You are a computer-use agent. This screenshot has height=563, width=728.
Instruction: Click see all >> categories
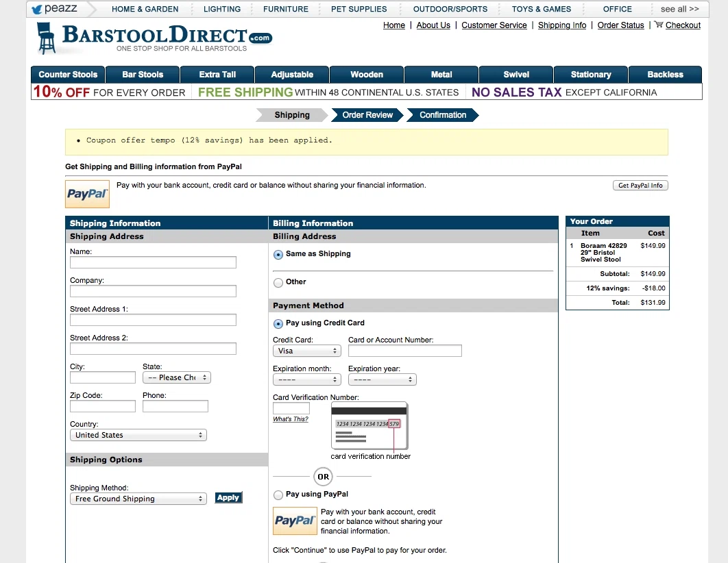pos(680,9)
